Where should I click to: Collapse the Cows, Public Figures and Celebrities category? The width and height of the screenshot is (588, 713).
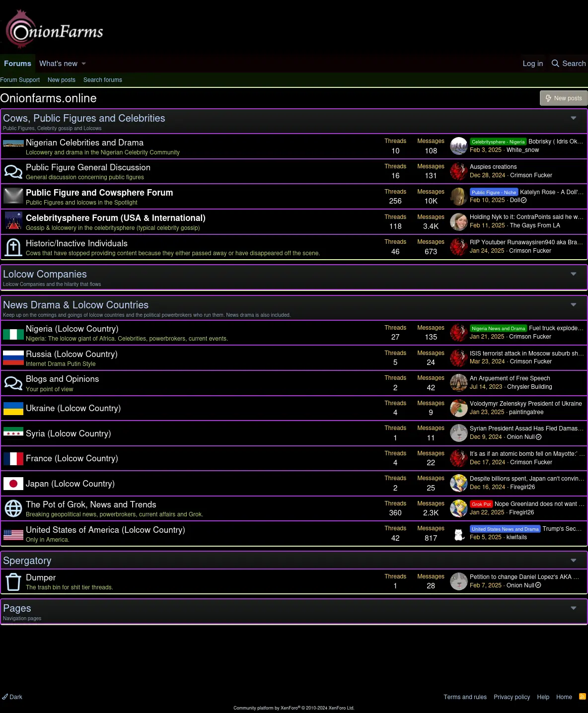574,118
